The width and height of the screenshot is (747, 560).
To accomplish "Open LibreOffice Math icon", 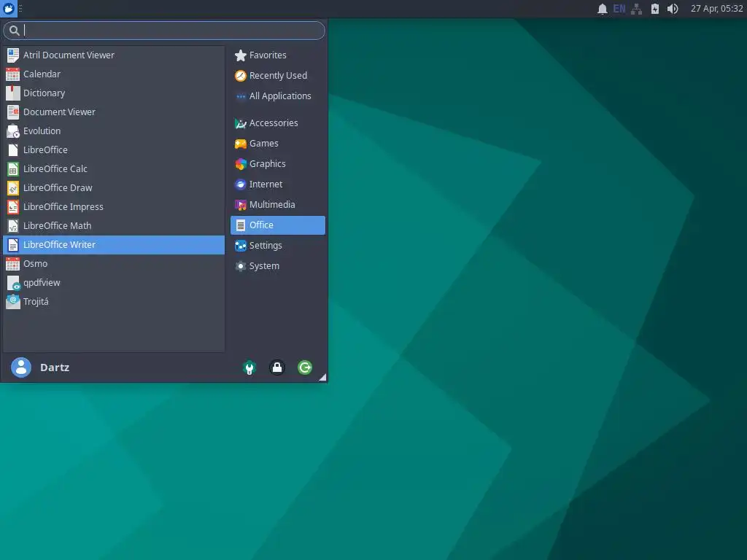I will (13, 226).
